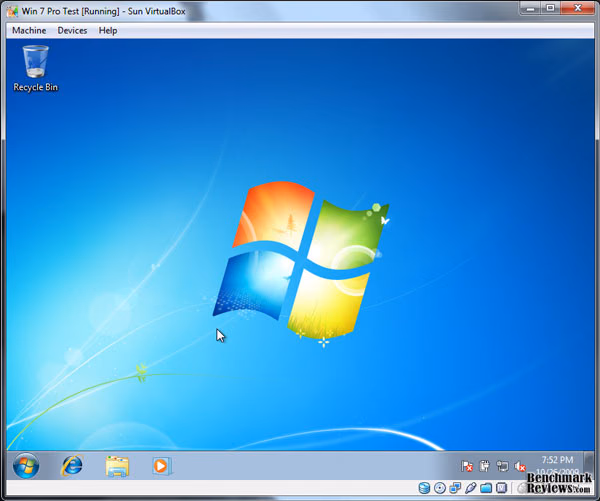The image size is (600, 501).
Task: Click the power plug tray icon
Action: pyautogui.click(x=484, y=466)
